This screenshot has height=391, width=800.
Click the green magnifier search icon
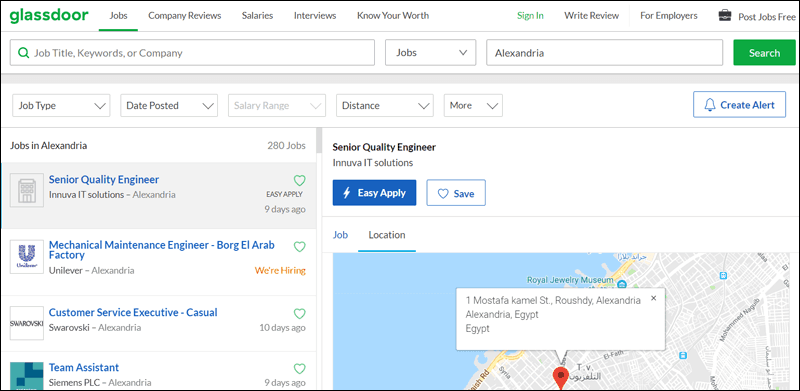point(23,53)
